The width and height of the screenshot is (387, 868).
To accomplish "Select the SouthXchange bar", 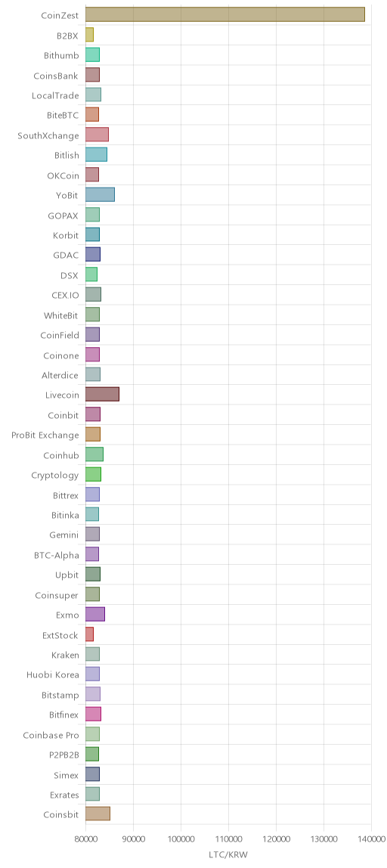I will pyautogui.click(x=97, y=135).
